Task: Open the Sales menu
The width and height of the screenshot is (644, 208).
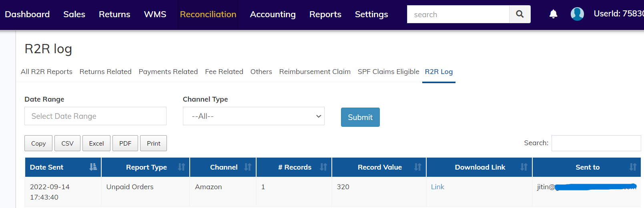Action: pos(74,14)
